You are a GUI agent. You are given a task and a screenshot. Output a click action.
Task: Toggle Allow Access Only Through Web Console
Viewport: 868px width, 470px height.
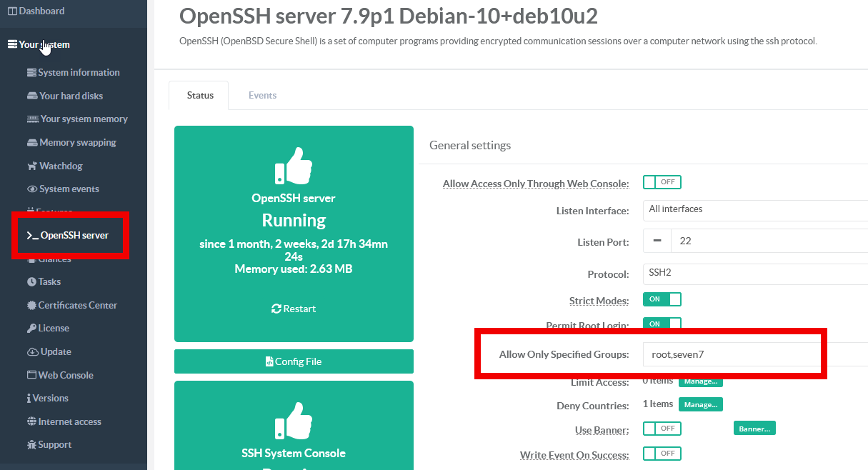coord(662,182)
